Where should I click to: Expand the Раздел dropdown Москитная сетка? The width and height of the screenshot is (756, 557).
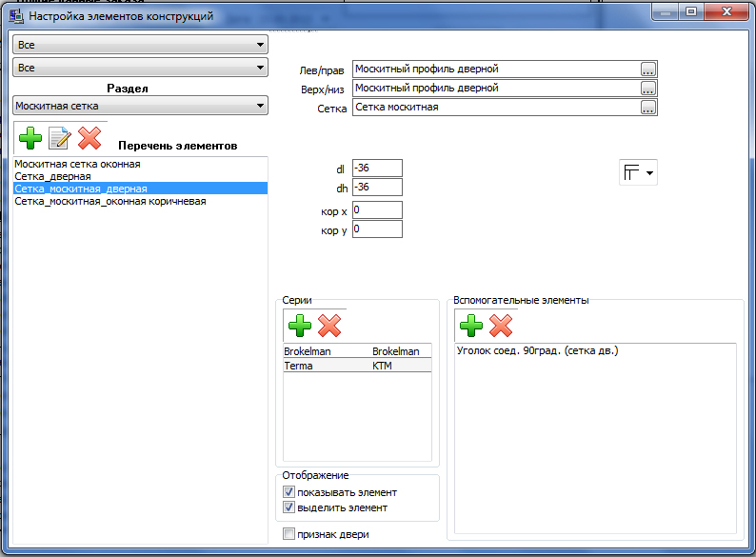140,106
